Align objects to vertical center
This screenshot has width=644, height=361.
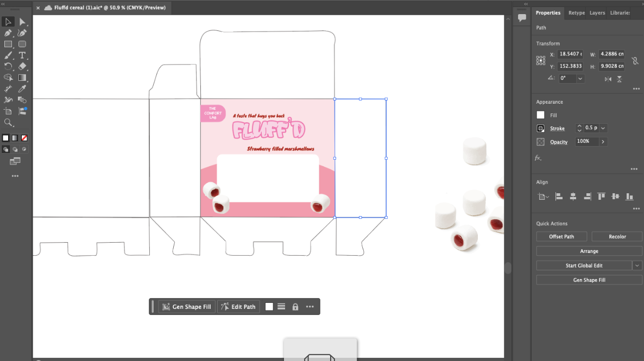click(615, 197)
